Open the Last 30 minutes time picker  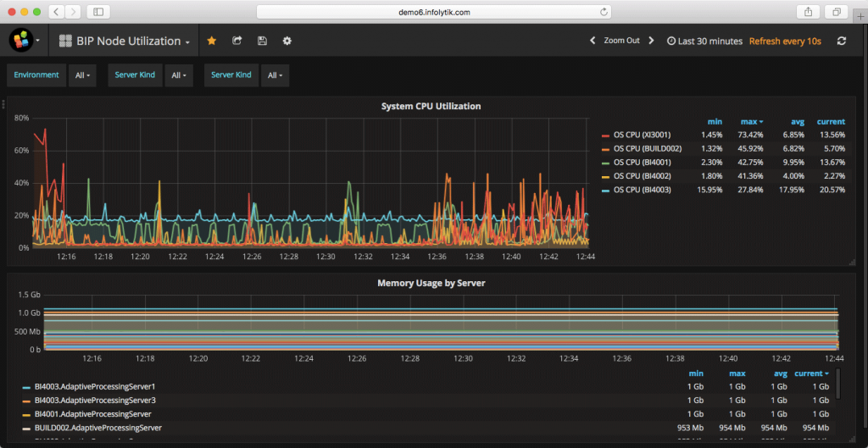704,41
